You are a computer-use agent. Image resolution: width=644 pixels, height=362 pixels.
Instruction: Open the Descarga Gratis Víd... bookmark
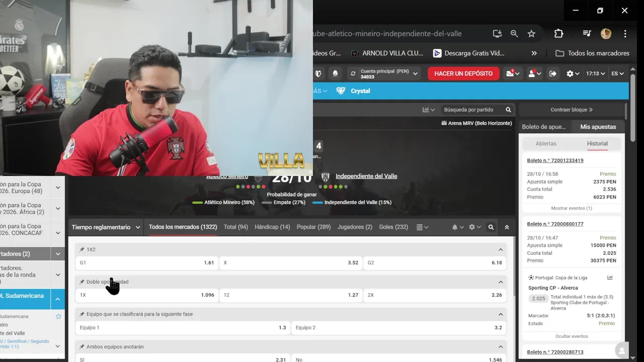(468, 53)
